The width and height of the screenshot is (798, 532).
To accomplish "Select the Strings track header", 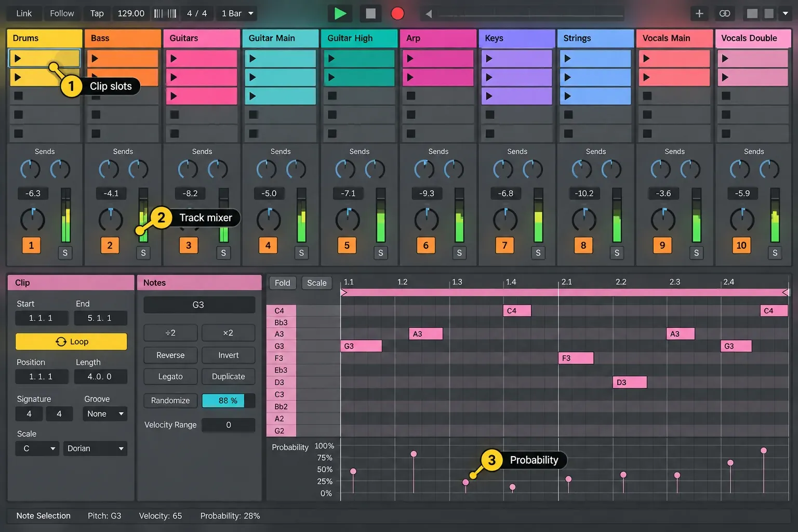I will pos(596,38).
